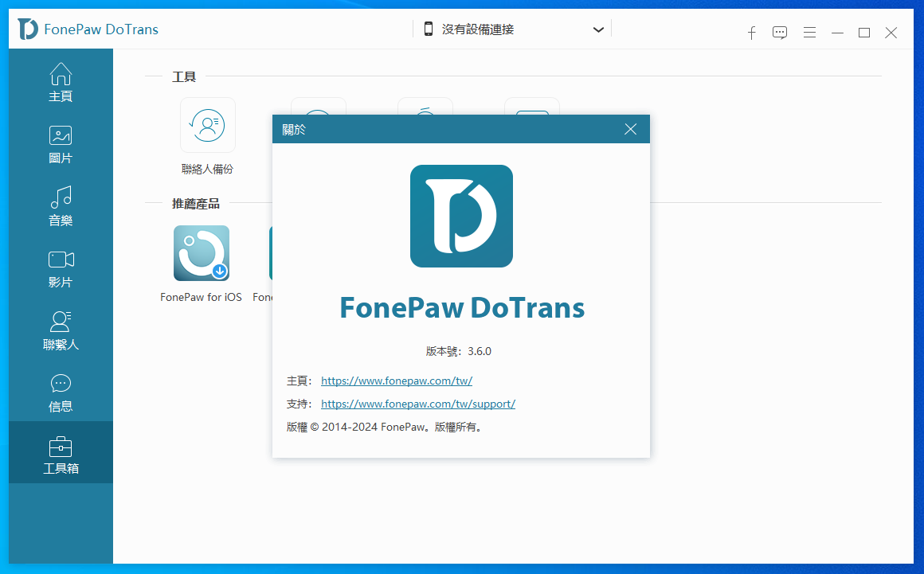Image resolution: width=924 pixels, height=574 pixels.
Task: Open the 工具箱 (Toolbox) sidebar icon
Action: (61, 452)
